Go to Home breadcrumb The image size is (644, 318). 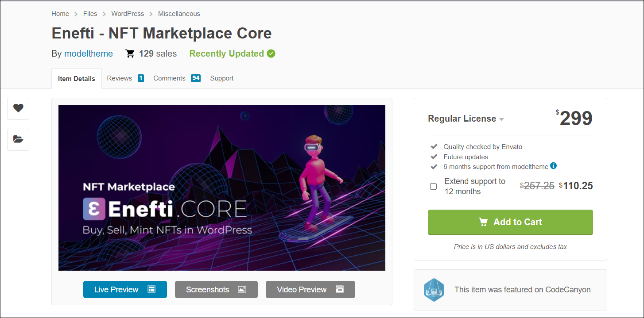click(60, 14)
